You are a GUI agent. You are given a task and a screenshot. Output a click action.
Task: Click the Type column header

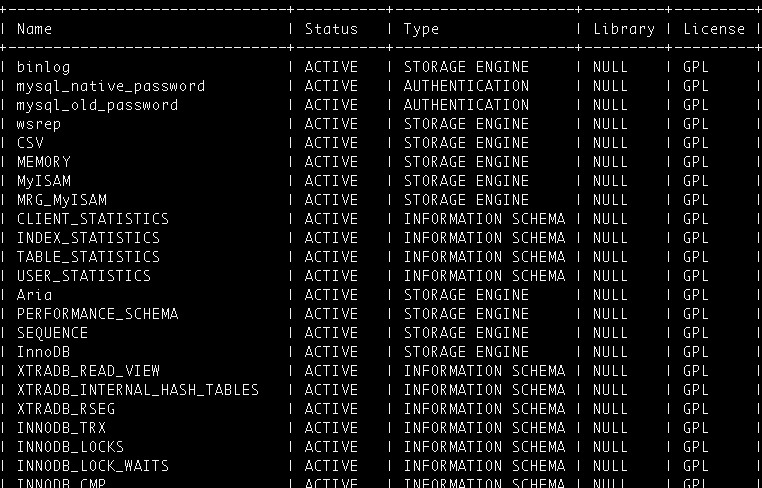pos(421,30)
